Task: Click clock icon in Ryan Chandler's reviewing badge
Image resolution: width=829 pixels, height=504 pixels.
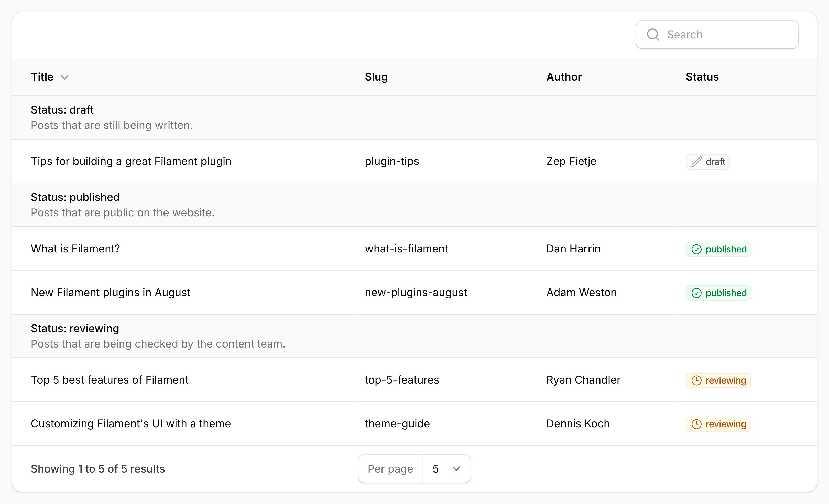Action: [x=696, y=380]
